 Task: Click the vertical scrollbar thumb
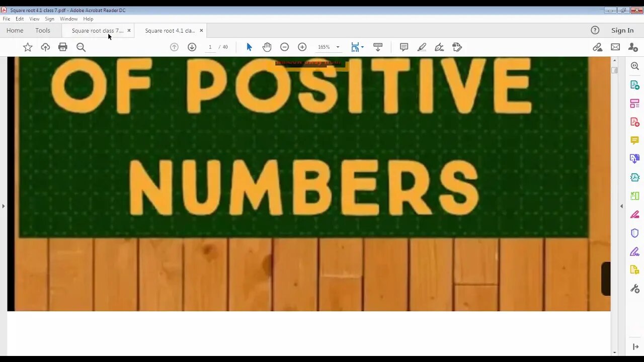pyautogui.click(x=614, y=70)
